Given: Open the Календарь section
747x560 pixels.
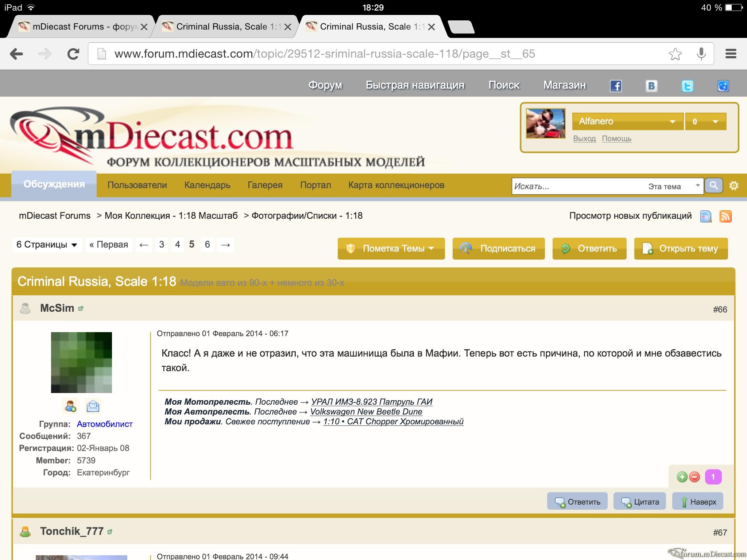Looking at the screenshot, I should [x=207, y=185].
